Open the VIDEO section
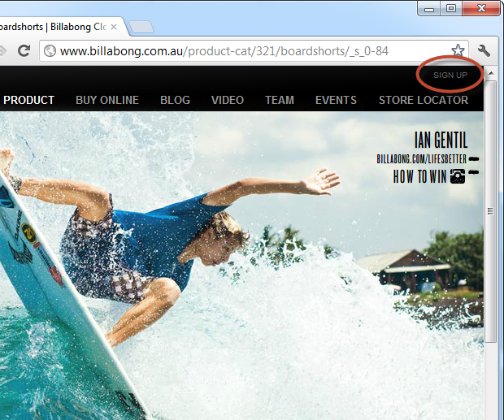The height and width of the screenshot is (420, 504). coord(228,100)
